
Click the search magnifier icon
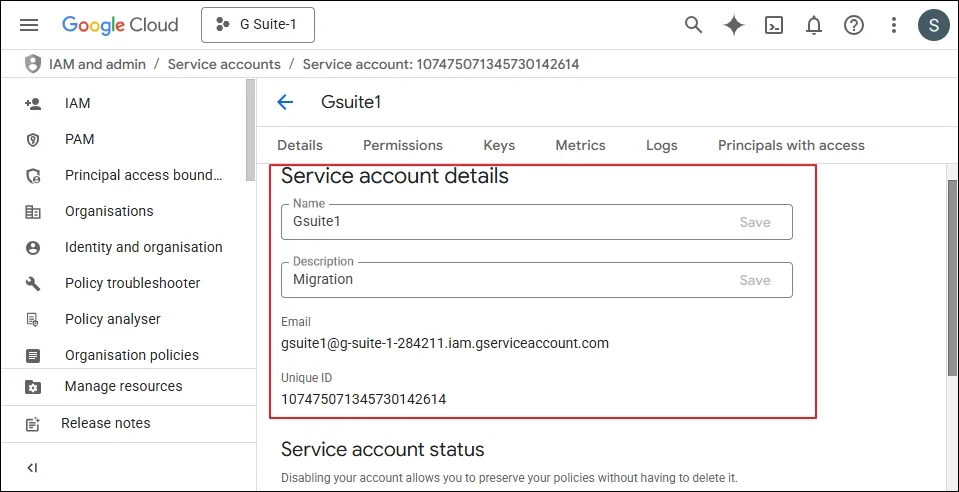point(693,25)
